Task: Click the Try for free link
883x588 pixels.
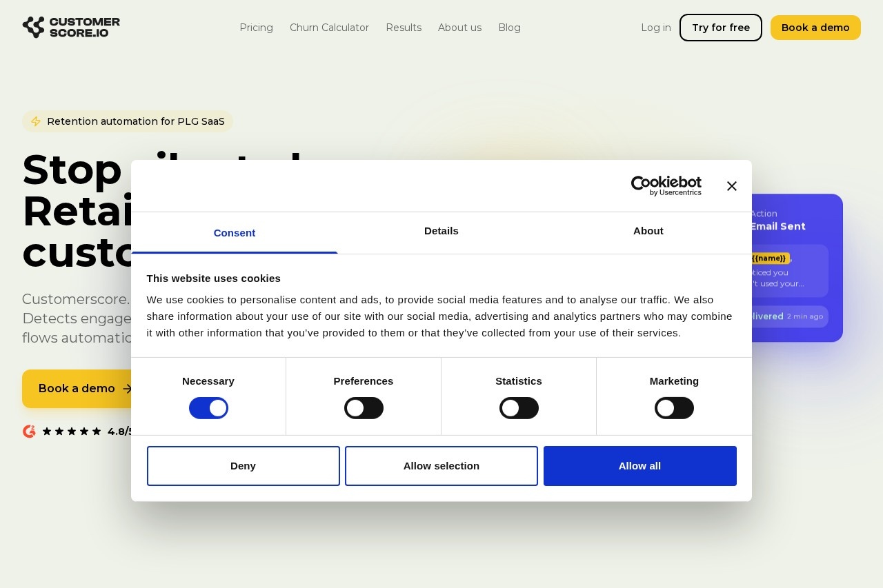Action: [x=720, y=28]
